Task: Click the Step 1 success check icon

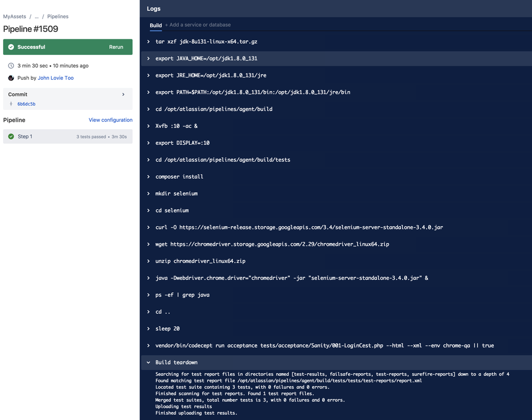Action: pos(11,136)
